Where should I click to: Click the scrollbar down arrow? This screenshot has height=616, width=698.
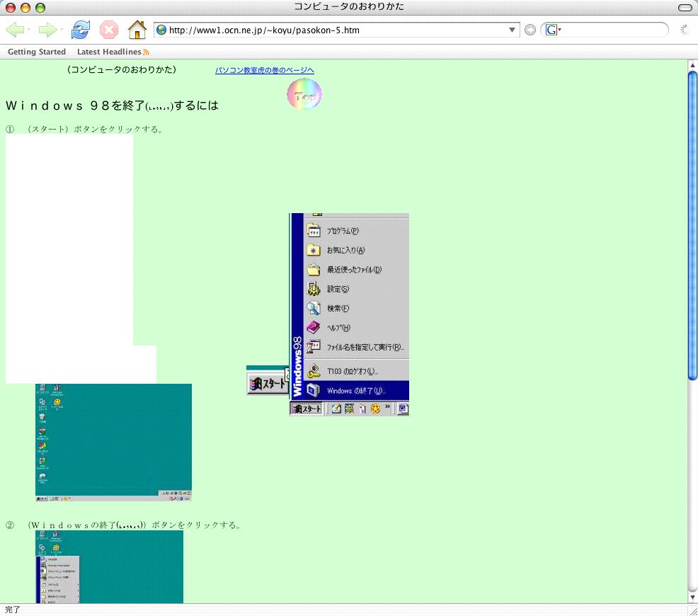point(692,598)
